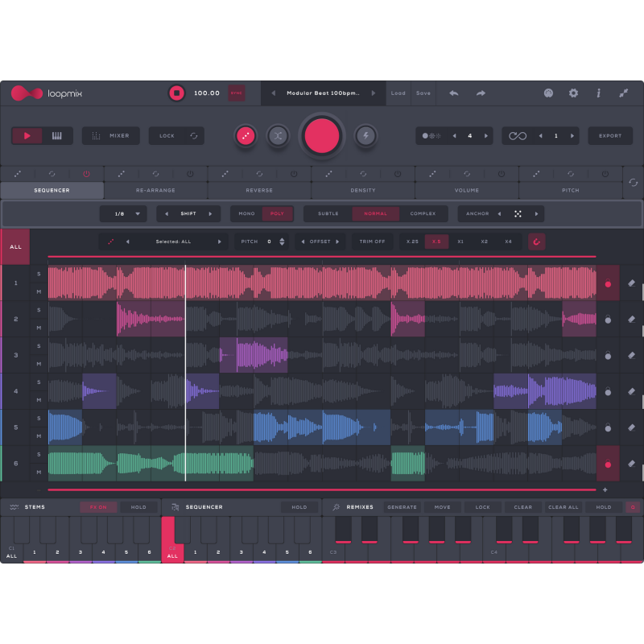Click the large red remix button
644x644 pixels.
tap(322, 136)
